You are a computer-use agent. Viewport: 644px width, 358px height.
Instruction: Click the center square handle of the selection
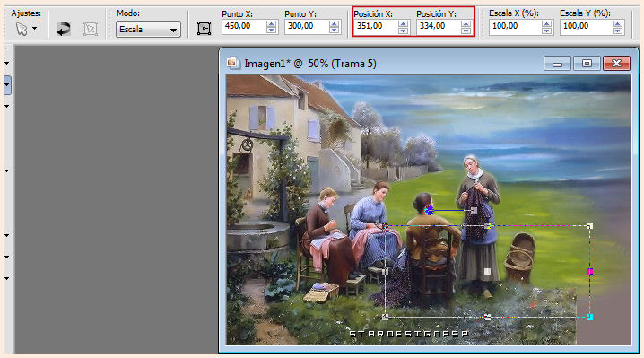click(x=487, y=271)
